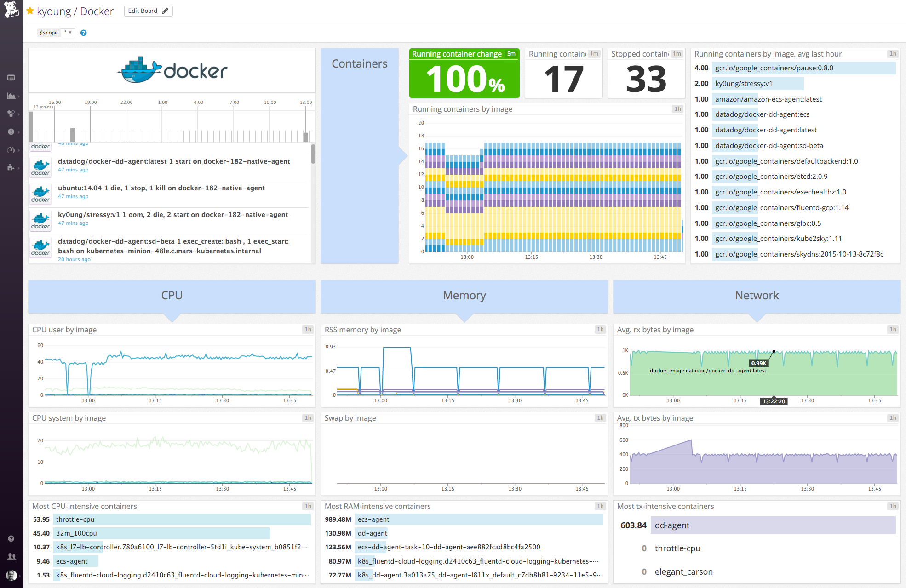Click the green 100% Running container change tile

click(464, 74)
